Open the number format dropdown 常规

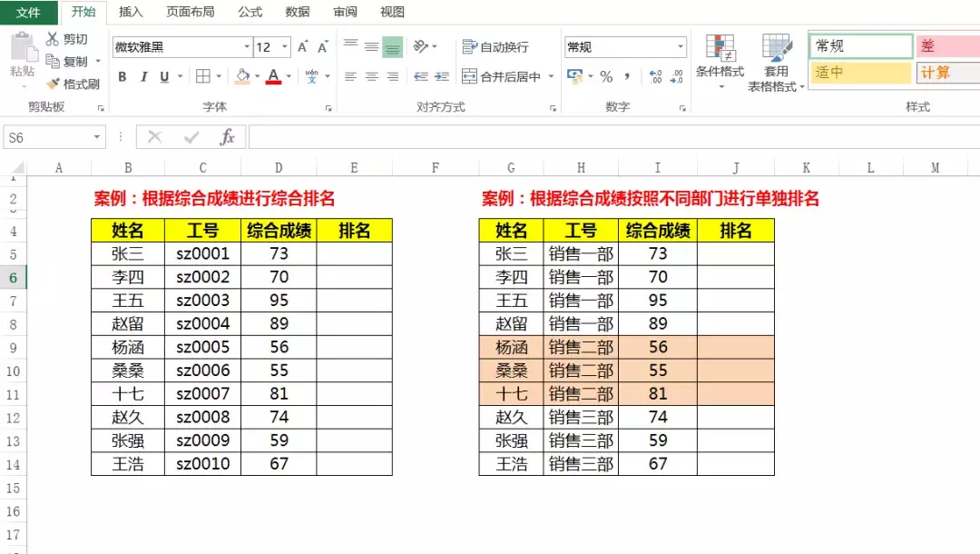click(x=680, y=47)
